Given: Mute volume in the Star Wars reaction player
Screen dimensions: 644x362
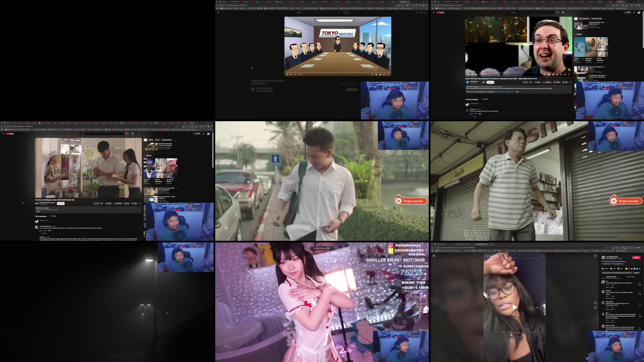Looking at the screenshot, I should coord(476,74).
